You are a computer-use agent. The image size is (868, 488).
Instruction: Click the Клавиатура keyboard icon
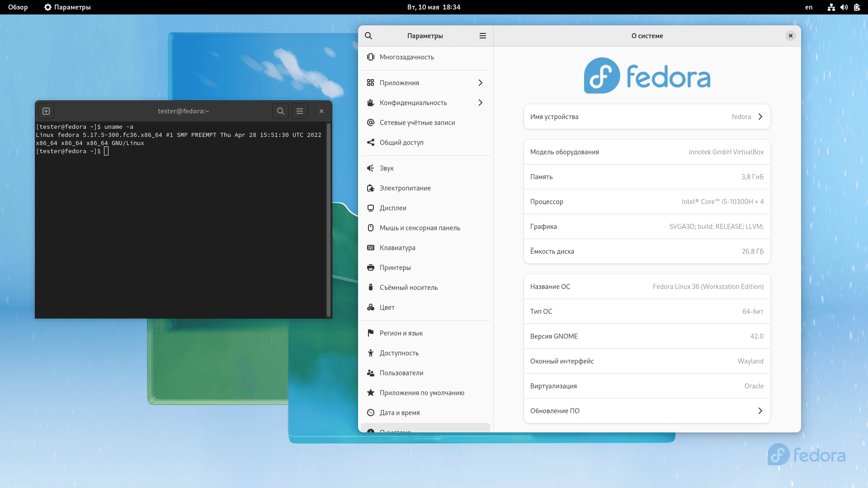pos(371,248)
